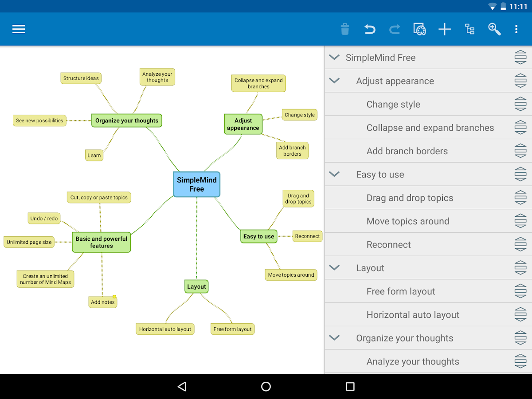Image resolution: width=532 pixels, height=399 pixels.
Task: Select the Reconnect topic on the map
Action: [x=307, y=236]
